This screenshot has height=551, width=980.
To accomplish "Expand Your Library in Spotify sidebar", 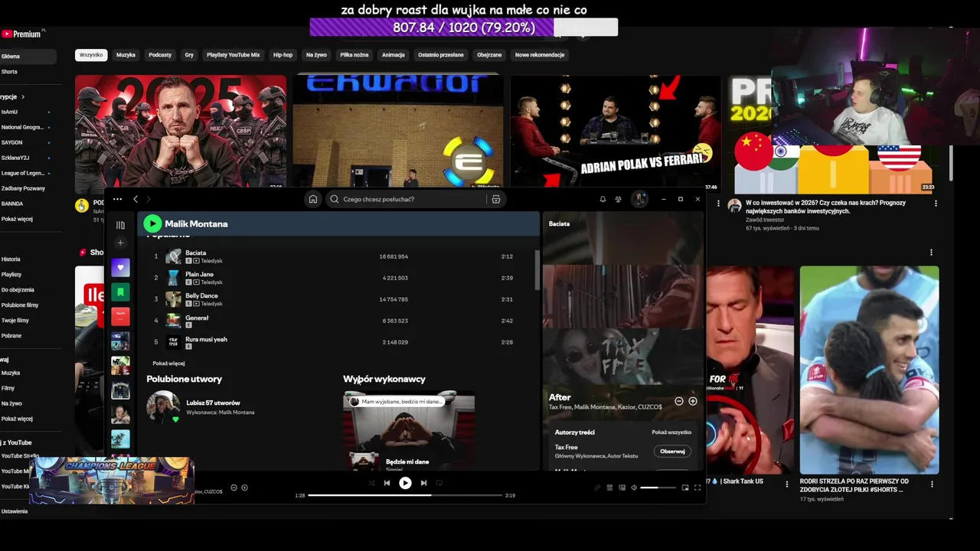I will pos(120,225).
